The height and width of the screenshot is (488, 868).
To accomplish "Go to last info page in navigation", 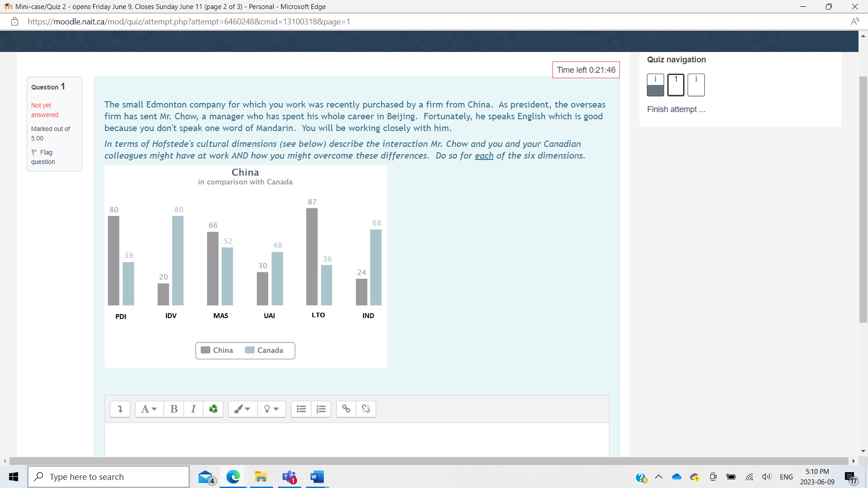I will point(696,85).
